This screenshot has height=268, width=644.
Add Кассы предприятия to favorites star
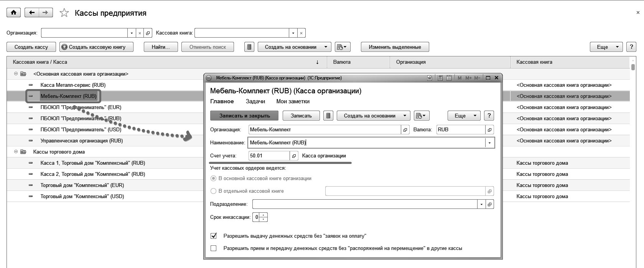click(64, 13)
